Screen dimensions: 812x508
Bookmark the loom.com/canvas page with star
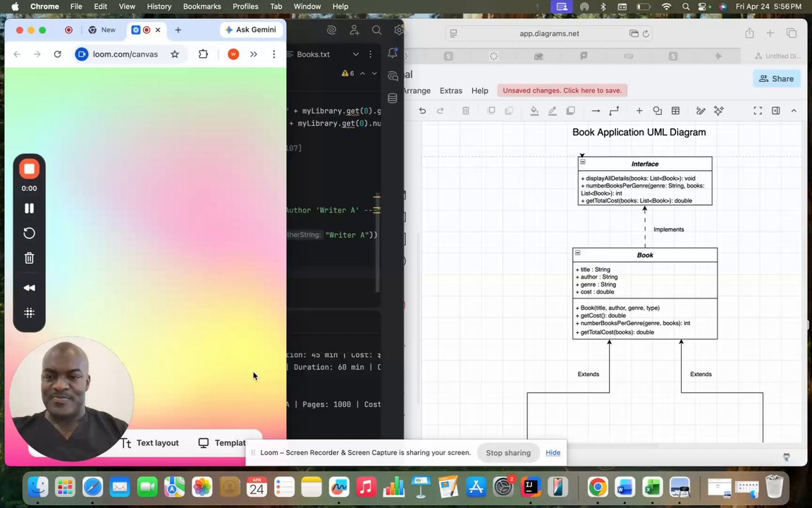click(x=175, y=54)
